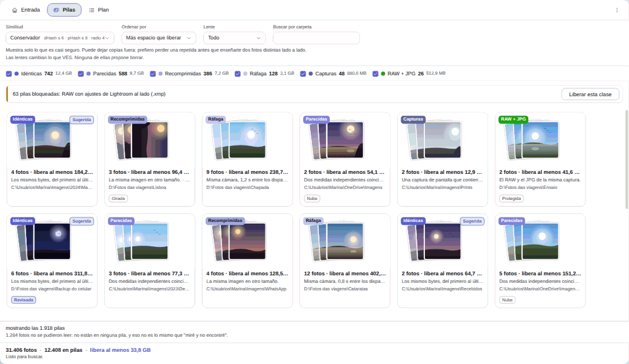Uncheck the RAW + JPG filter checkbox
Viewport: 629px width, 364px height.
tap(376, 74)
